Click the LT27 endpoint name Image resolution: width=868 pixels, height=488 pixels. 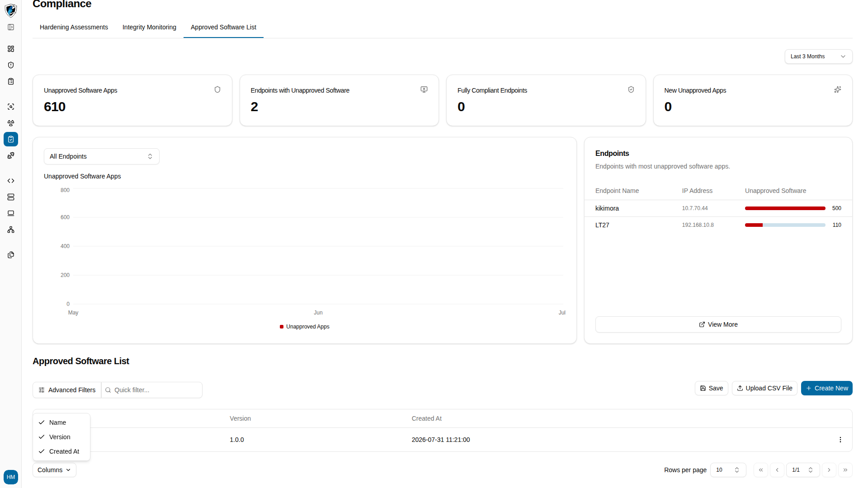click(602, 225)
